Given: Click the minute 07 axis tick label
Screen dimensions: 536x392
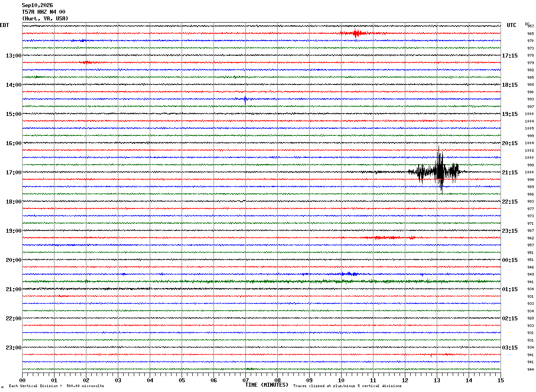Looking at the screenshot, I should [x=245, y=380].
